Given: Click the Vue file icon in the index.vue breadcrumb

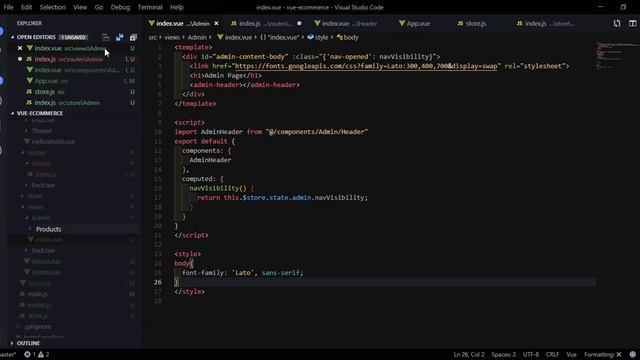Looking at the screenshot, I should 220,37.
